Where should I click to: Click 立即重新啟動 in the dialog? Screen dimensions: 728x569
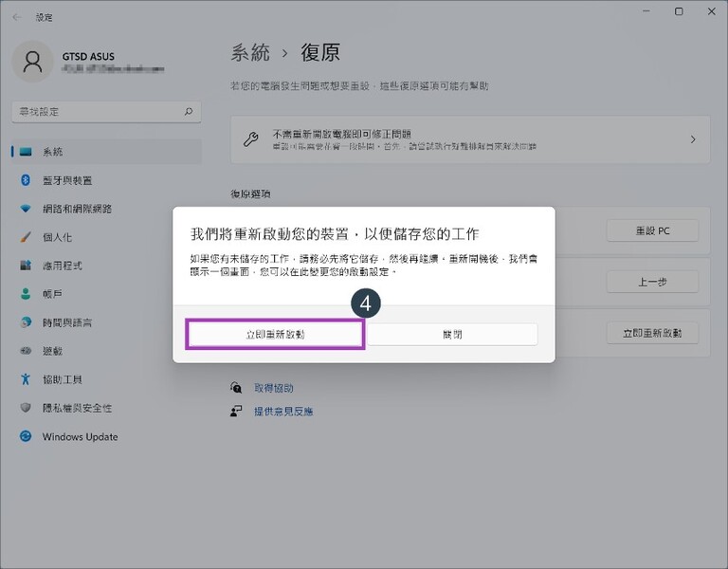(275, 334)
